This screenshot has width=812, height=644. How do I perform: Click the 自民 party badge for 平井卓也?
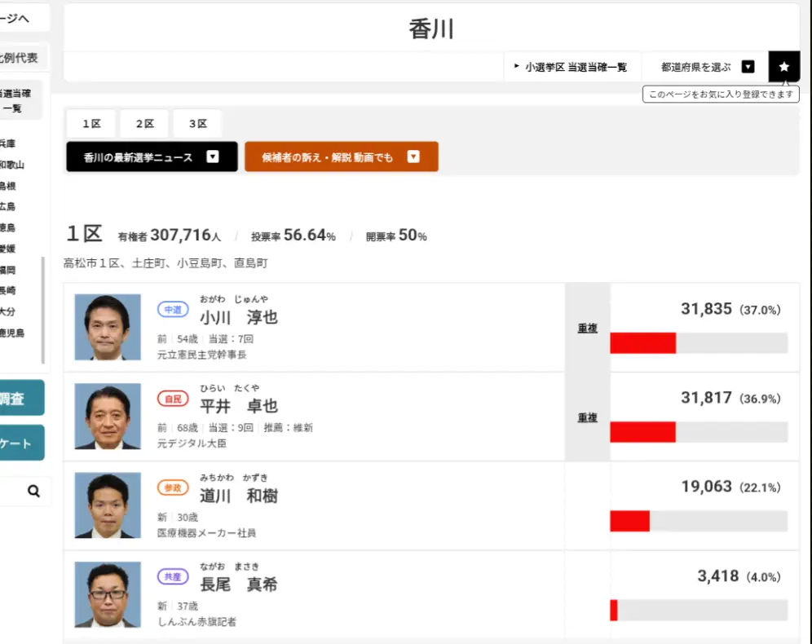173,399
